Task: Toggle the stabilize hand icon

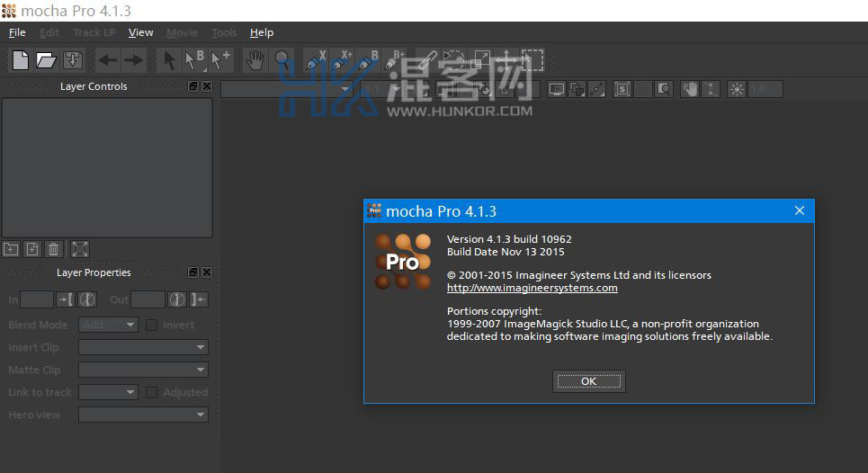Action: click(690, 89)
